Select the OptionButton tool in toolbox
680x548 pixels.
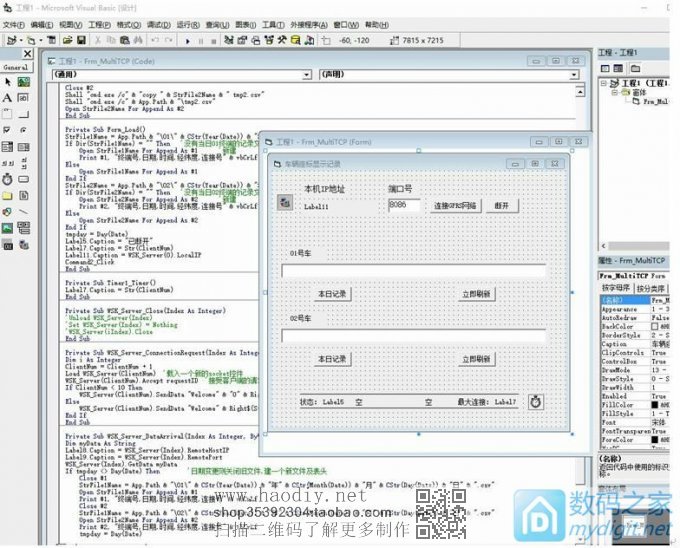click(x=24, y=130)
